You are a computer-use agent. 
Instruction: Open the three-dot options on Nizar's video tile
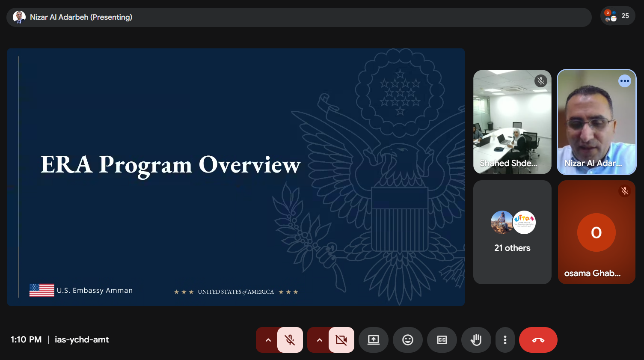point(625,81)
